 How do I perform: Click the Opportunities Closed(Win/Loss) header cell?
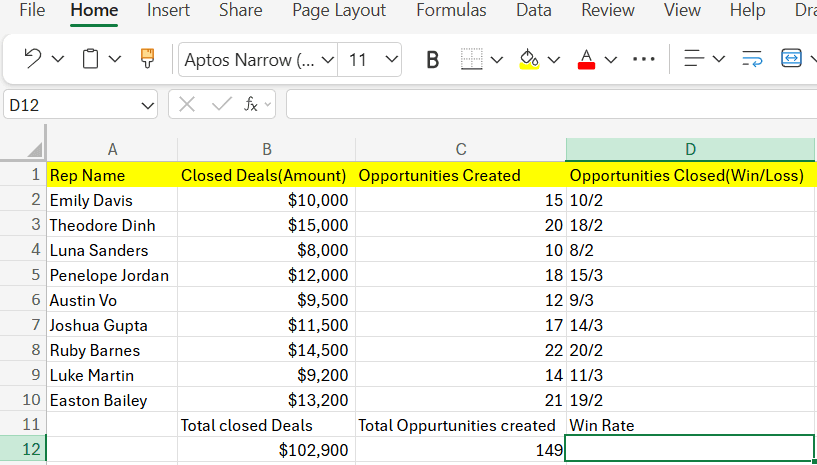pyautogui.click(x=690, y=175)
